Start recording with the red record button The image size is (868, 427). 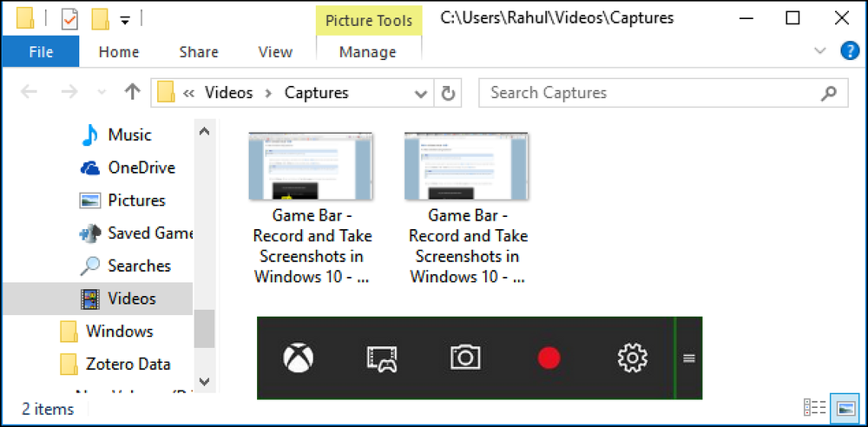[x=549, y=358]
